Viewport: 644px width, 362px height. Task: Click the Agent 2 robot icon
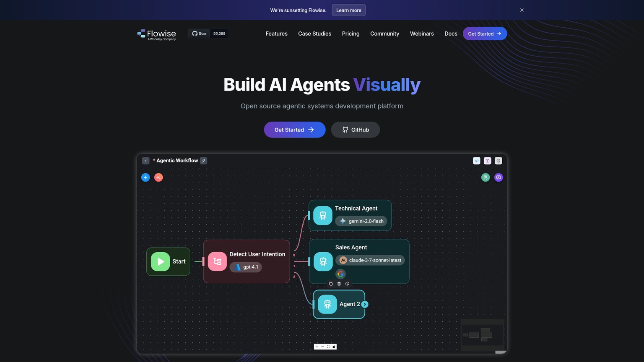[327, 304]
